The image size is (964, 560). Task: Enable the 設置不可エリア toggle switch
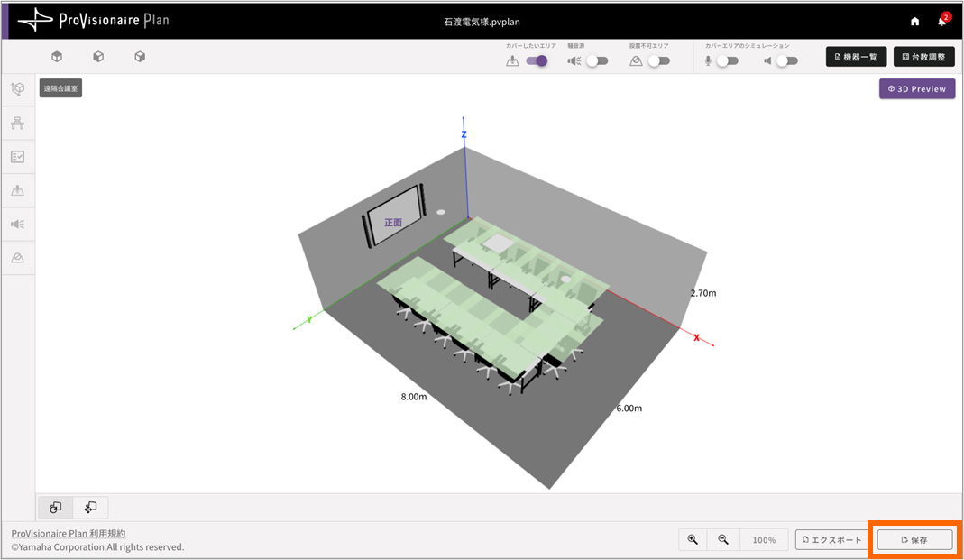(x=658, y=61)
